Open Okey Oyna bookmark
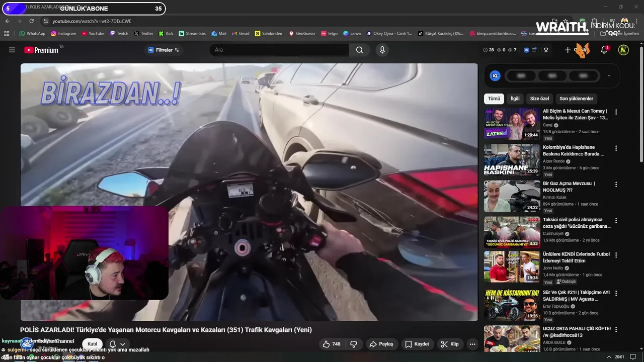This screenshot has height=362, width=644. 389,34
